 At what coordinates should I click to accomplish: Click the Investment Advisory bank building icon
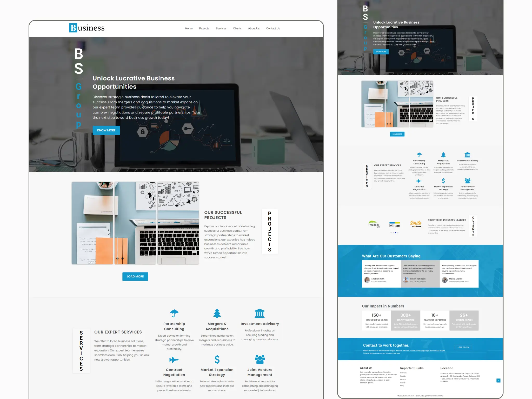point(260,313)
